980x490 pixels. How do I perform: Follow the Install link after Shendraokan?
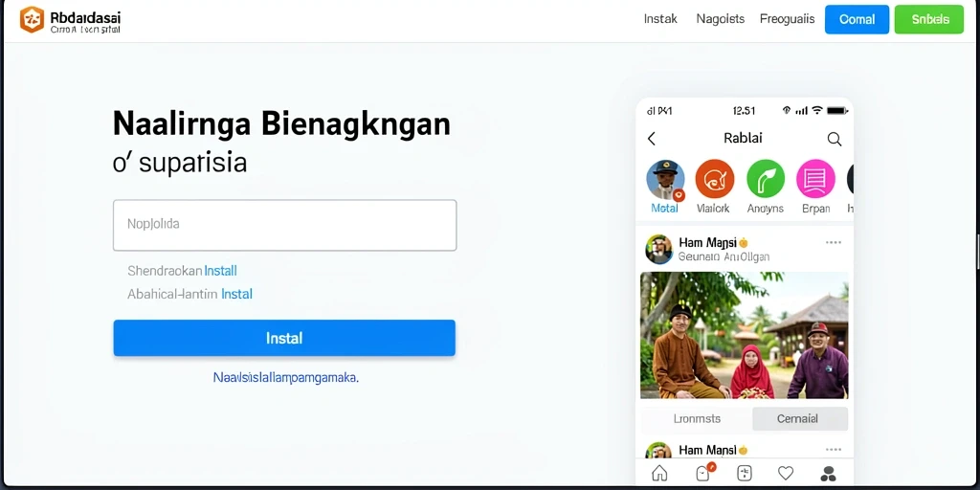pos(221,271)
